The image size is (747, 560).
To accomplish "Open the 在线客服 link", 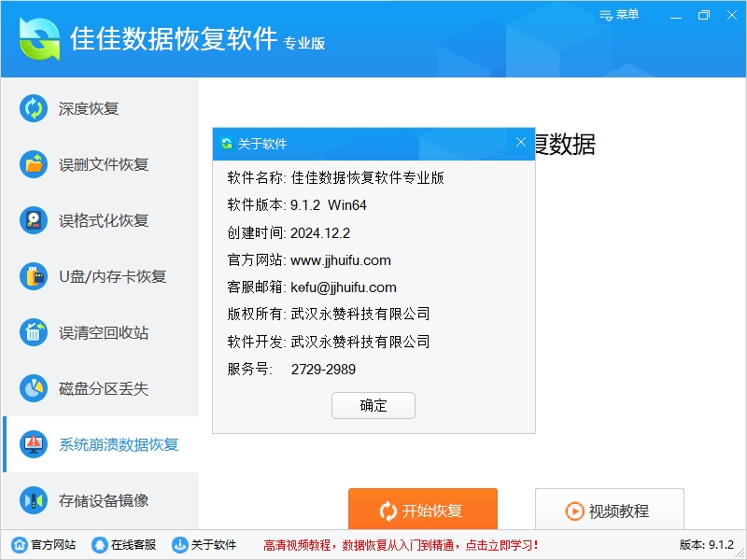I will (134, 544).
